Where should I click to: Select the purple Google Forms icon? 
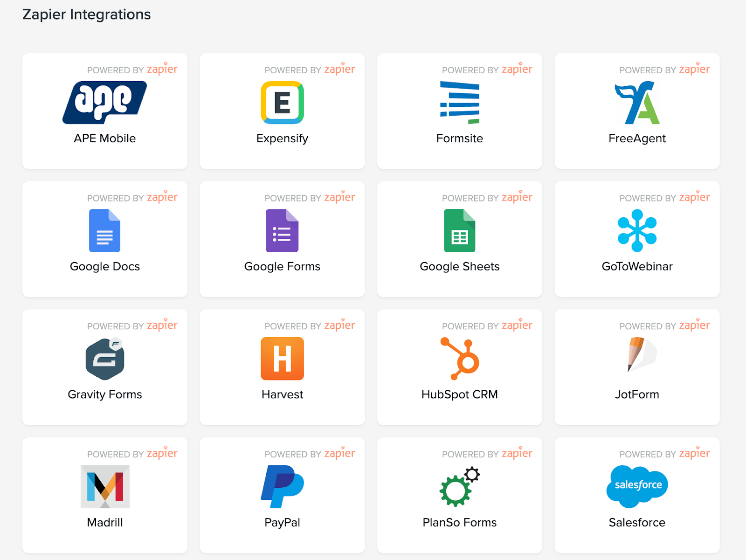pos(282,231)
